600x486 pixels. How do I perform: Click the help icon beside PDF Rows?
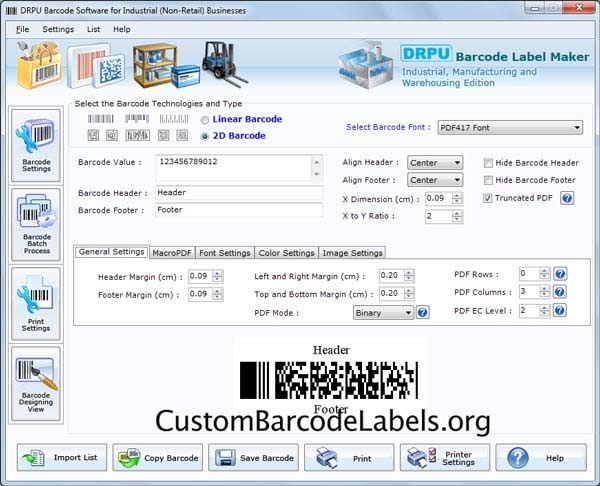pyautogui.click(x=560, y=274)
